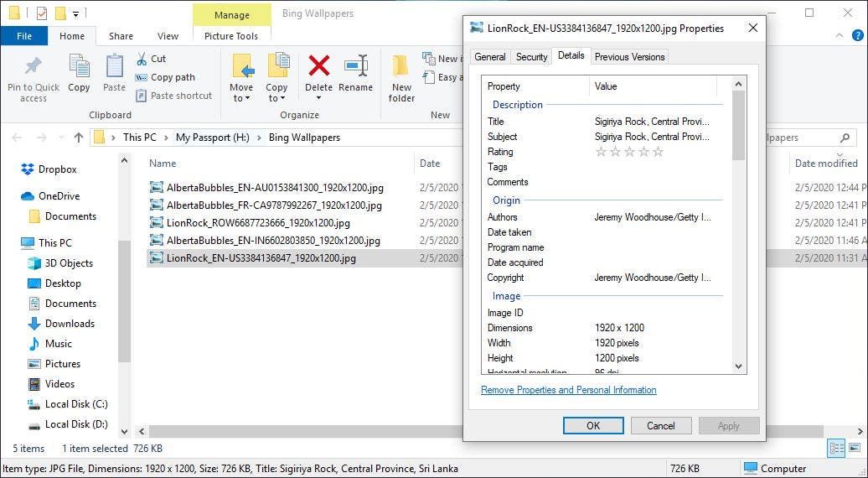Click the Details tab in Properties

pos(571,55)
